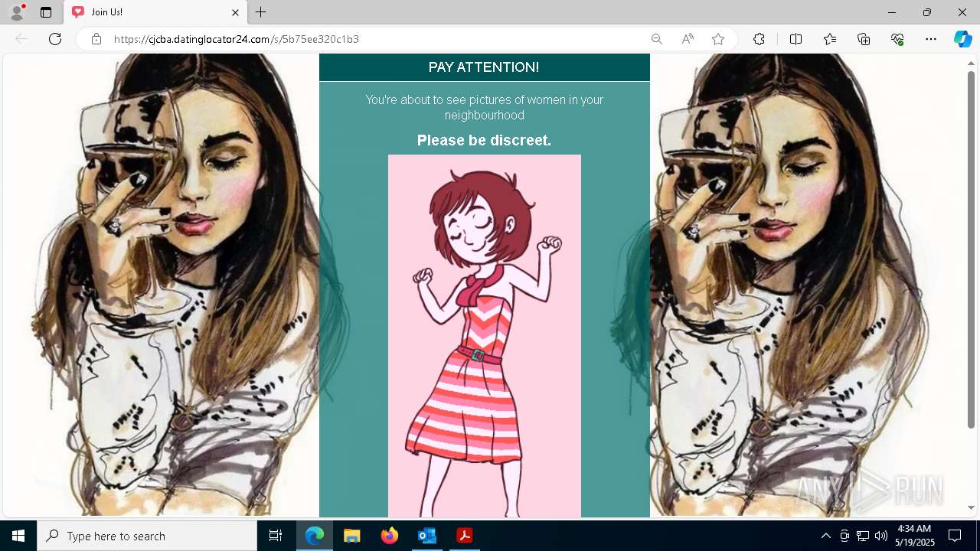Open Browser essentials heart icon
Screen dimensions: 980x551
[x=897, y=39]
